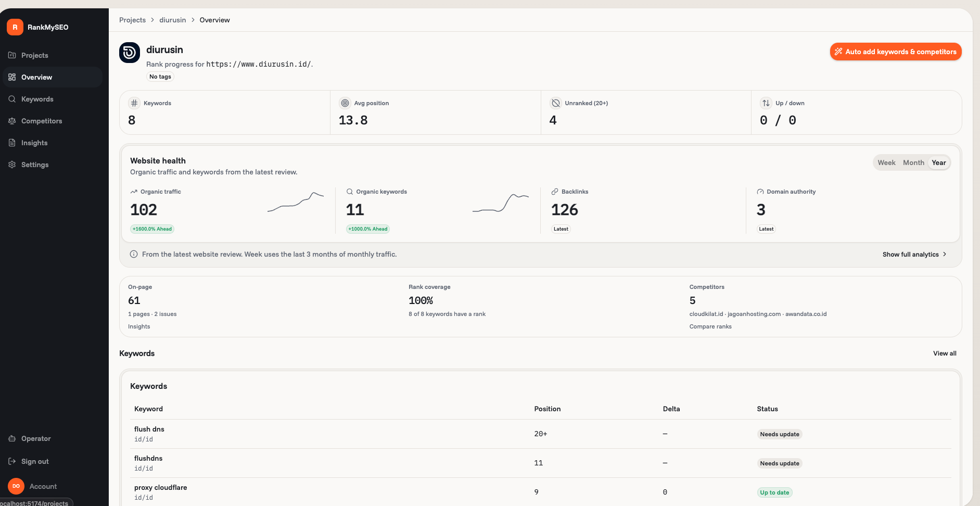Click the magic wand icon on Auto add button
Viewport: 980px width, 506px height.
tap(838, 52)
